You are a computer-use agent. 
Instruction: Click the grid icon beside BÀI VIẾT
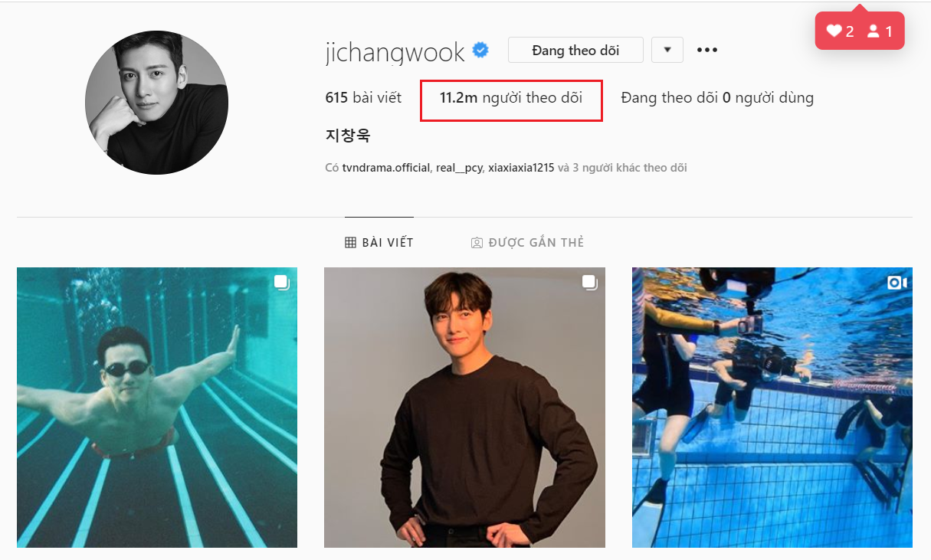coord(350,242)
